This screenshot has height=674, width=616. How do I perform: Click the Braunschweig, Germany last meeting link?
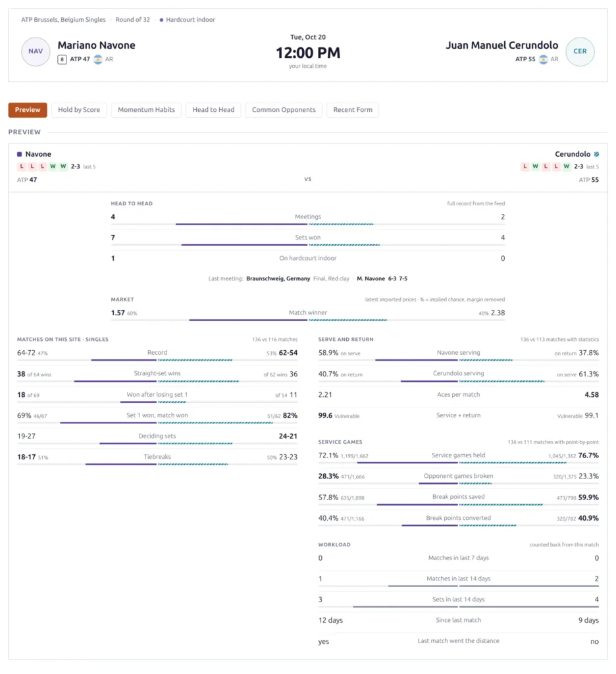278,278
